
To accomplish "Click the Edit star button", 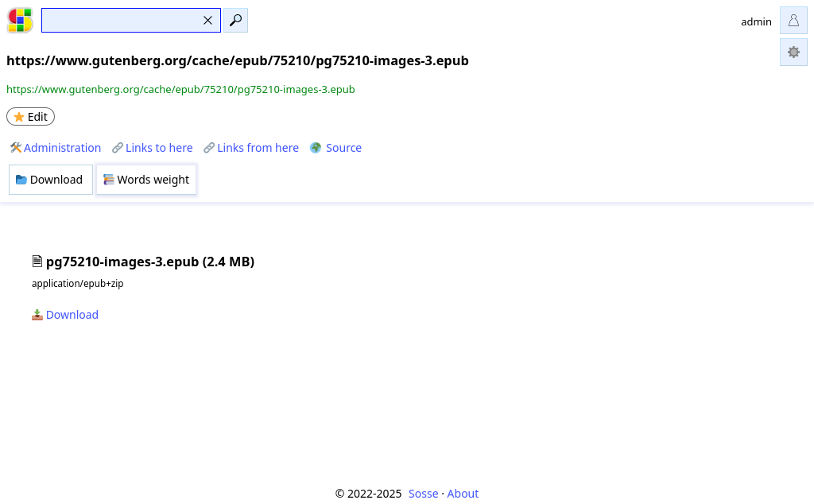I will (x=31, y=117).
